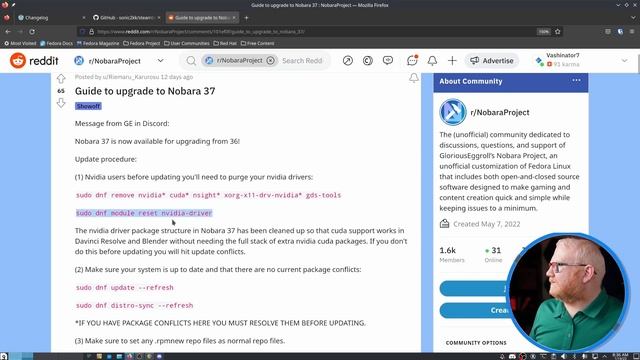The width and height of the screenshot is (640, 360).
Task: Click the zoom level badge in the address bar
Action: [543, 31]
